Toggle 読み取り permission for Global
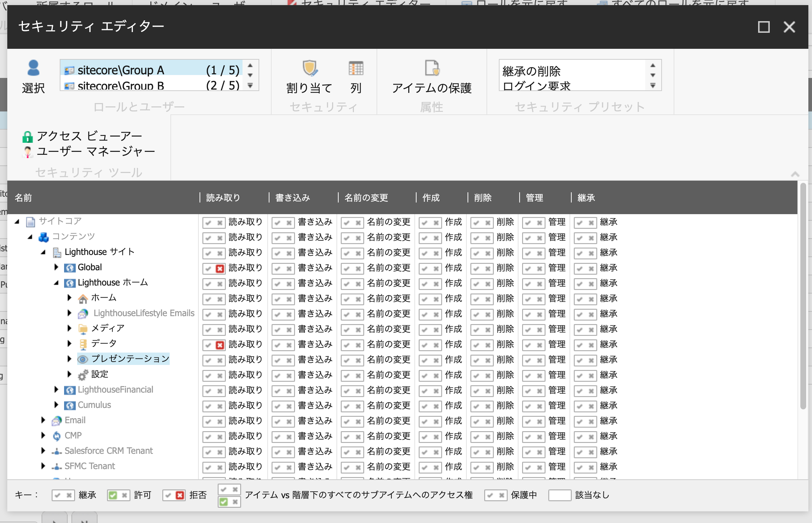The image size is (812, 523). coord(214,268)
